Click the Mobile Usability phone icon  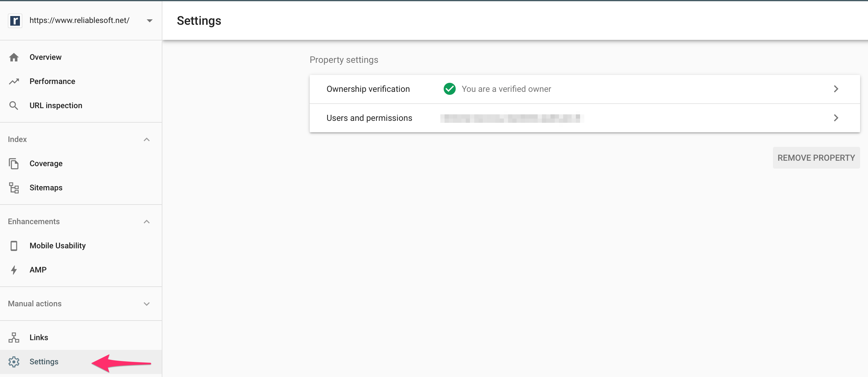click(x=14, y=246)
